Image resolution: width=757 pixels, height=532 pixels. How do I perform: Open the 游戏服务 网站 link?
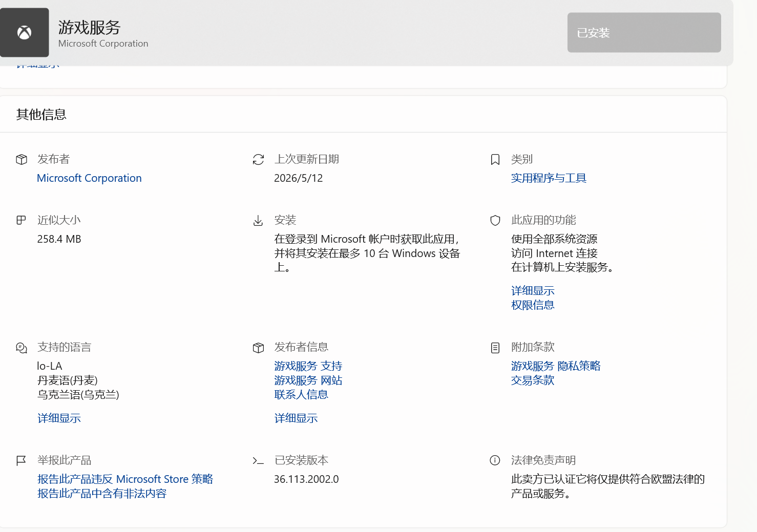tap(308, 380)
